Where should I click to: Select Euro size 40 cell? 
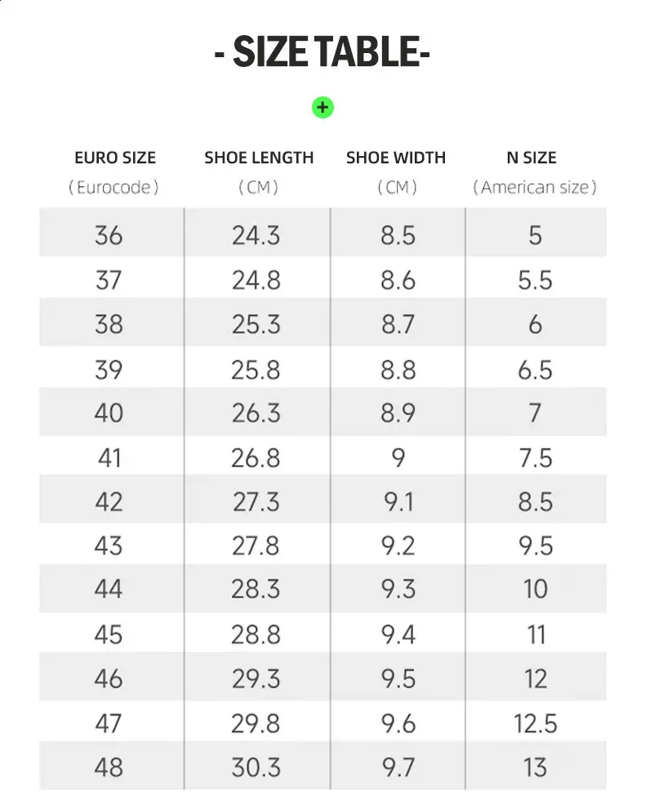point(109,413)
